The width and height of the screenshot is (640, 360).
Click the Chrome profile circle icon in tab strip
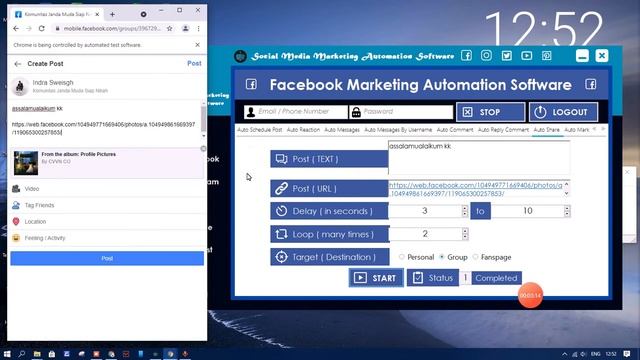click(143, 14)
